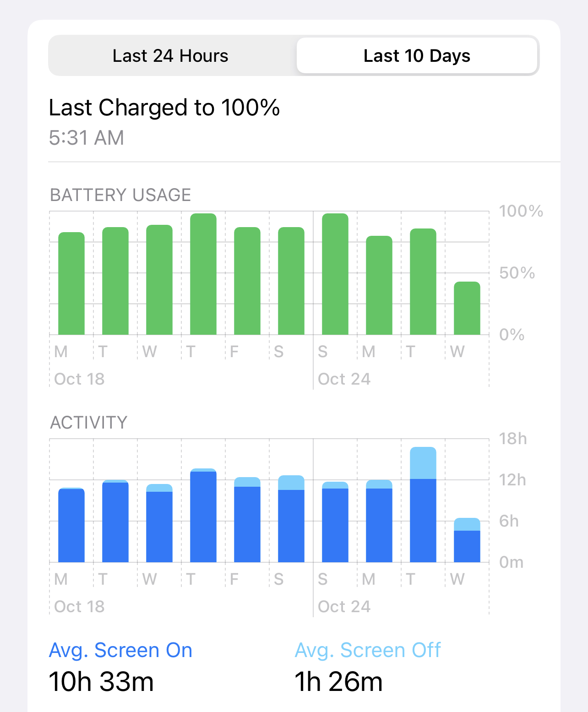
Task: Select the Activity bar for Monday Oct 25
Action: [379, 522]
